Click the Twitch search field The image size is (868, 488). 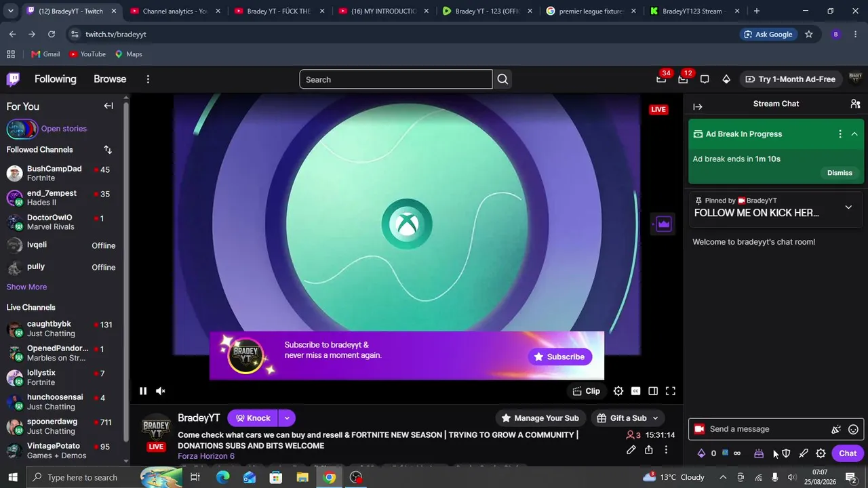396,79
